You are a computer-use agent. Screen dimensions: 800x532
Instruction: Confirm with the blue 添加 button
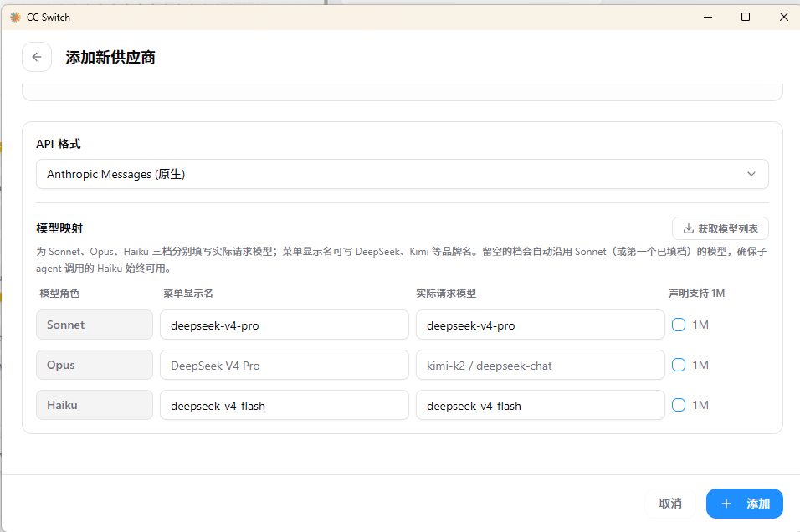[x=745, y=504]
